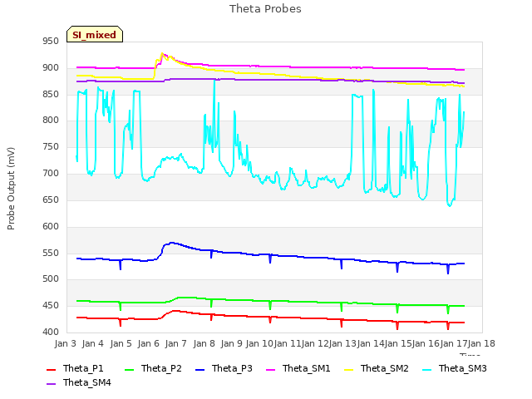This screenshot has height=399, width=532.
Task: Click the purple Theta_SM4 legend swatch
Action: [x=52, y=384]
